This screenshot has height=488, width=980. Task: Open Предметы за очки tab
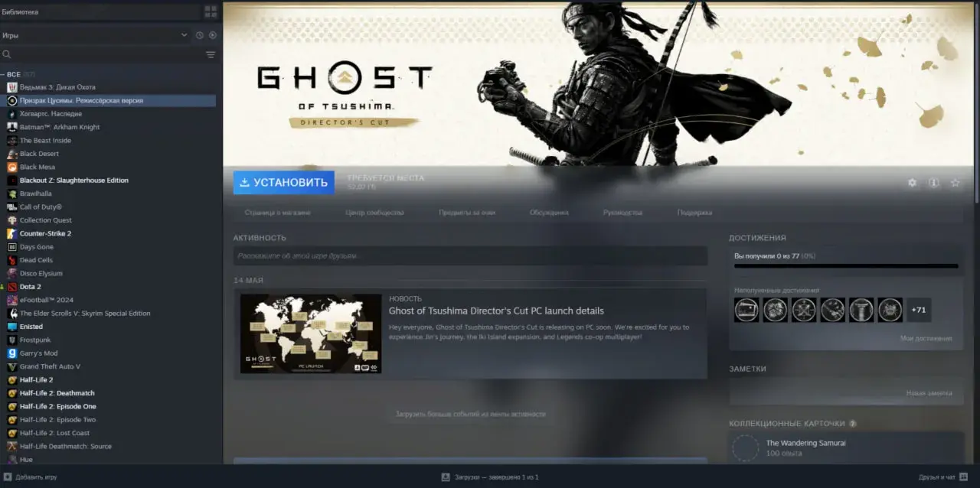pos(467,213)
